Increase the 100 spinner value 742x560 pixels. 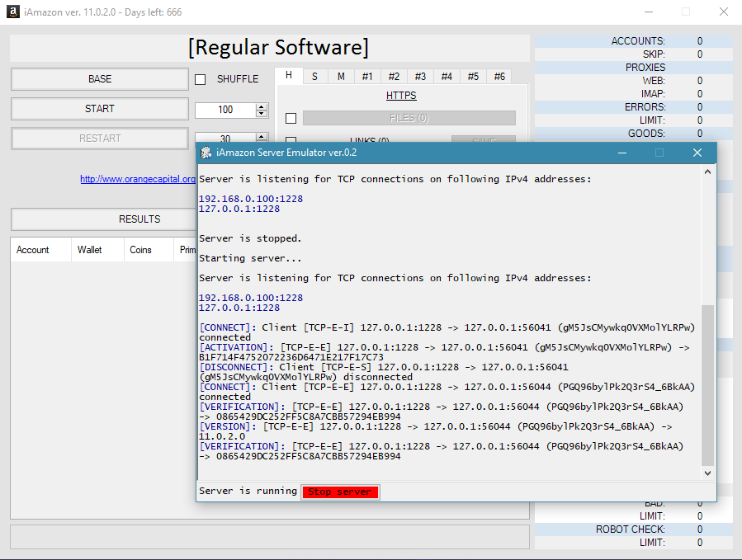click(x=261, y=107)
